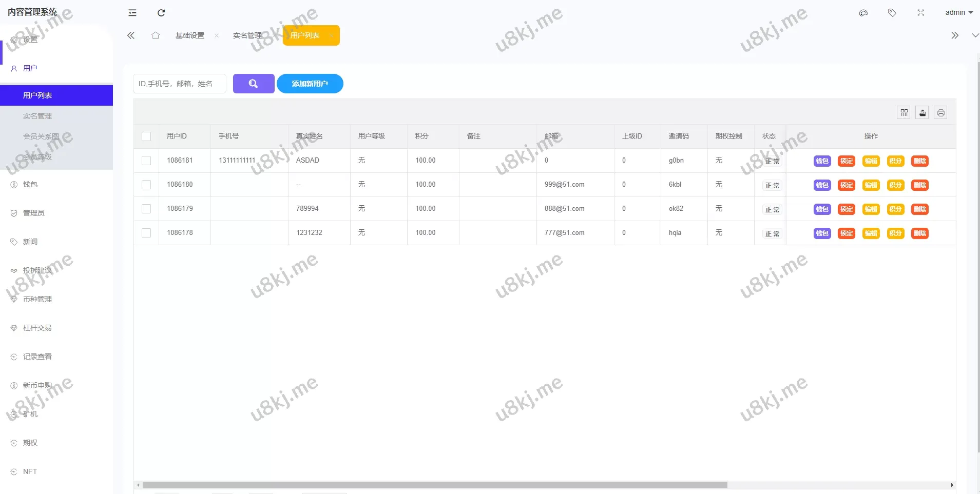Click 删除 button for user 1086180
Image resolution: width=980 pixels, height=494 pixels.
919,185
